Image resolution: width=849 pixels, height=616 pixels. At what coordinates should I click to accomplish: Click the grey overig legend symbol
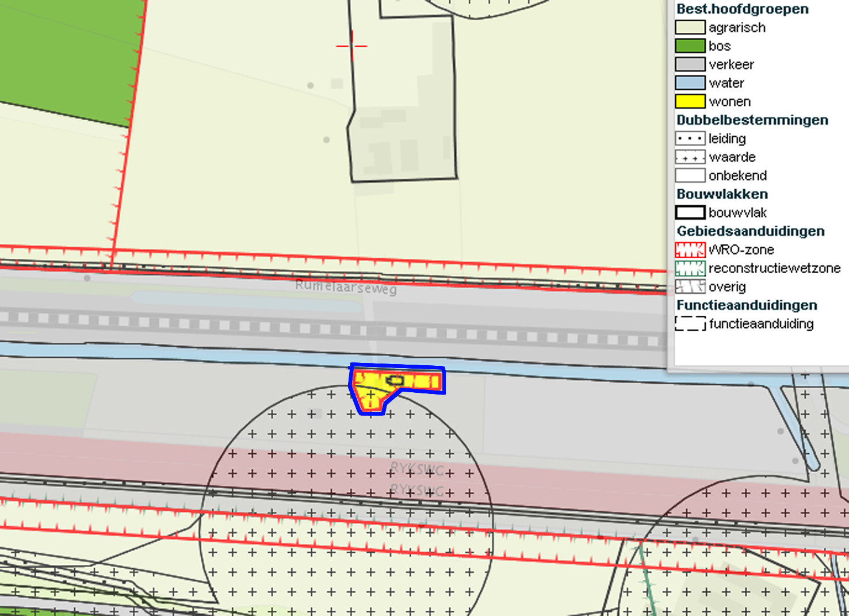pos(690,286)
